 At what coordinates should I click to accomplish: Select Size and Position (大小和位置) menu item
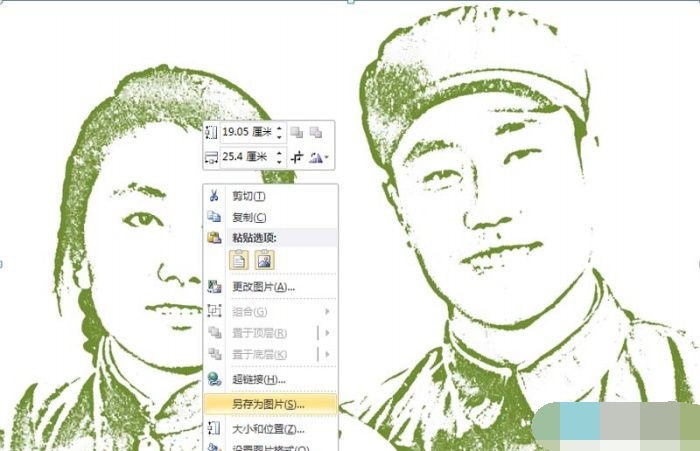pyautogui.click(x=268, y=428)
